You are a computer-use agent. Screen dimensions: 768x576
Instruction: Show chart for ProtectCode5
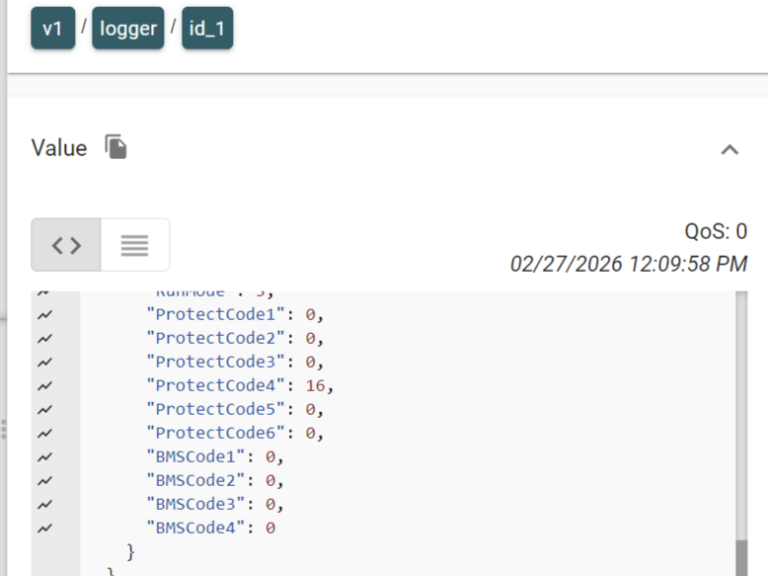pos(45,410)
